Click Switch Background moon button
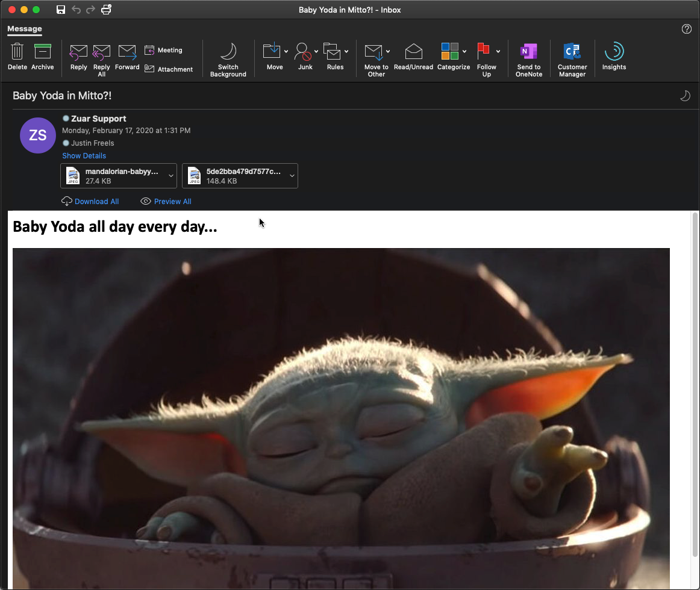This screenshot has width=700, height=590. tap(228, 60)
